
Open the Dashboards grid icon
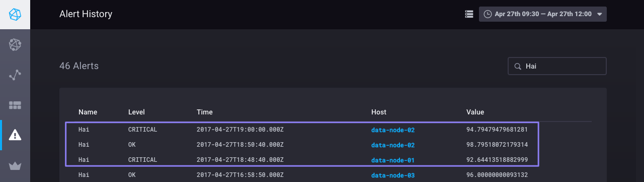coord(15,105)
